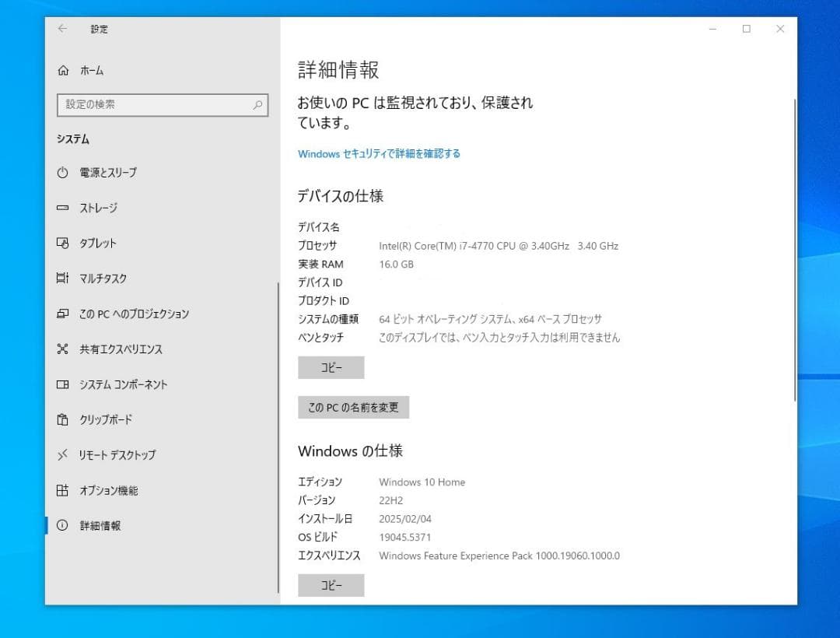Select the リモート デスクトップ icon
Screen dimensions: 840x638
[63, 455]
